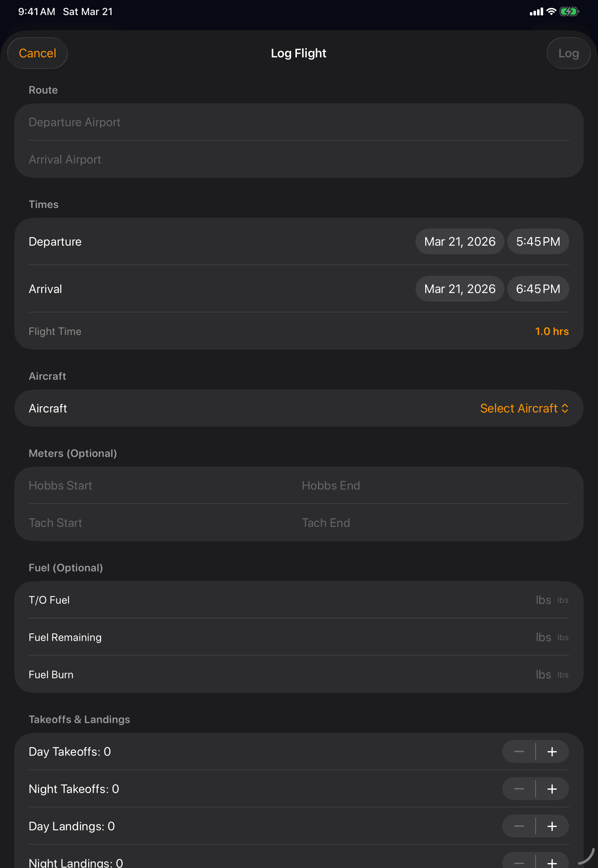Cancel the flight log entry
This screenshot has height=868, width=598.
37,53
